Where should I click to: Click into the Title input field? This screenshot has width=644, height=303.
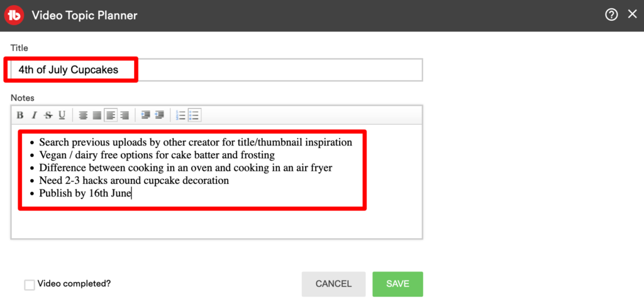[x=277, y=70]
